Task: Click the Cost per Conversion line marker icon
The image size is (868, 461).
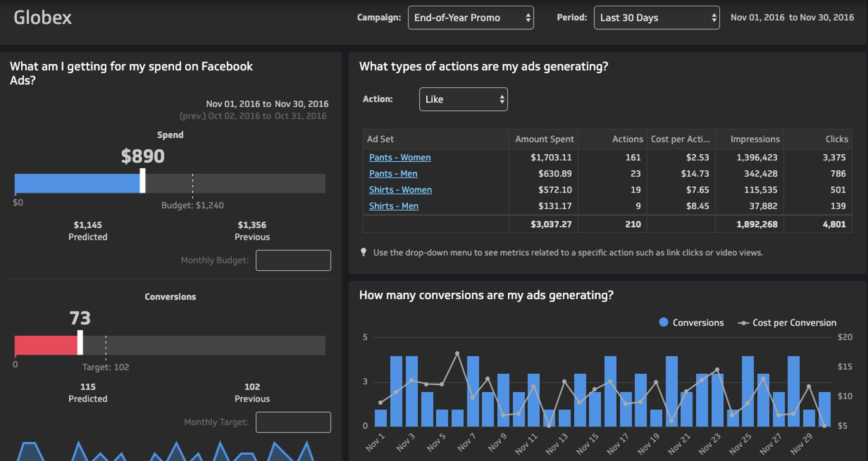Action: click(x=743, y=322)
